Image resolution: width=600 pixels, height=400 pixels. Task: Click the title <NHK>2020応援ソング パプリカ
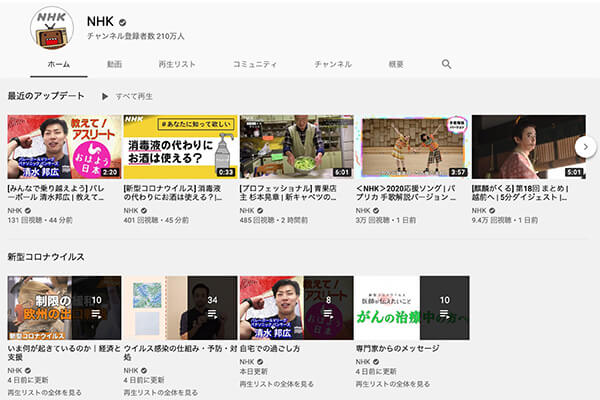pos(406,193)
